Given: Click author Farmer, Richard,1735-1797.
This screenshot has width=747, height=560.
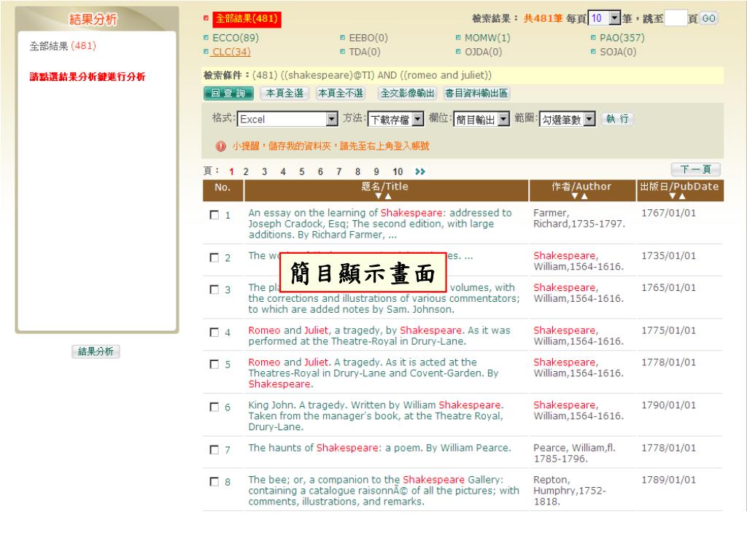Looking at the screenshot, I should coord(578,218).
